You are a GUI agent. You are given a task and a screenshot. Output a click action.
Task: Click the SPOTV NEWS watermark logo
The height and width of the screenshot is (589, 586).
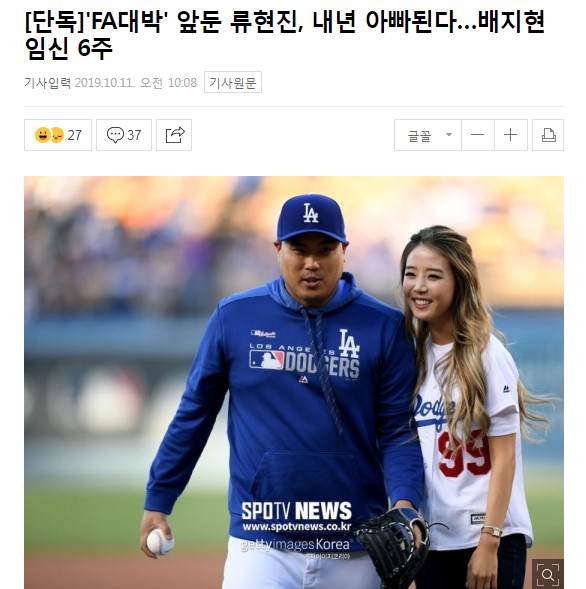296,511
